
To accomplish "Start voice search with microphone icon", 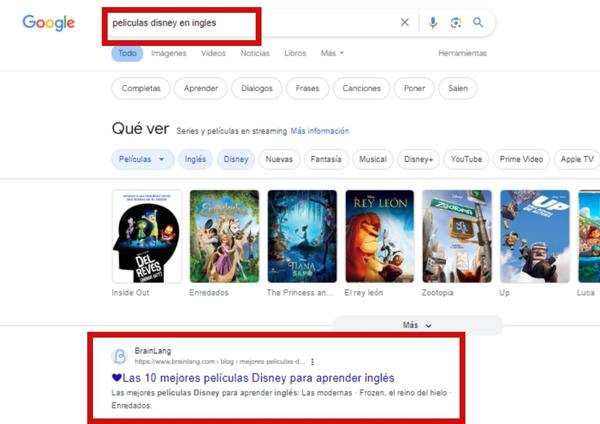I will [433, 23].
